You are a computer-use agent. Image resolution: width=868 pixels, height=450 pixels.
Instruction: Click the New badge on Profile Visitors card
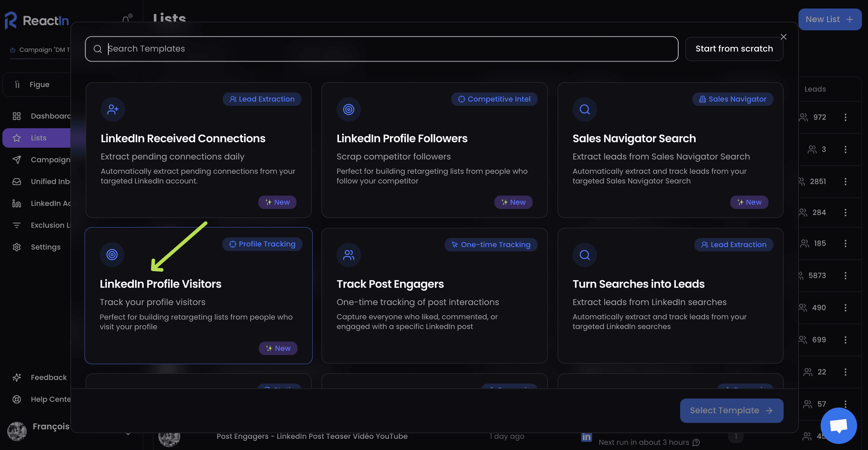tap(278, 348)
